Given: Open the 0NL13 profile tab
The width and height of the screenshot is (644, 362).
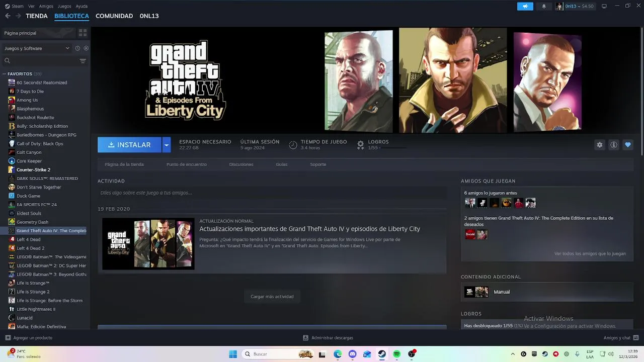Looking at the screenshot, I should pyautogui.click(x=149, y=16).
